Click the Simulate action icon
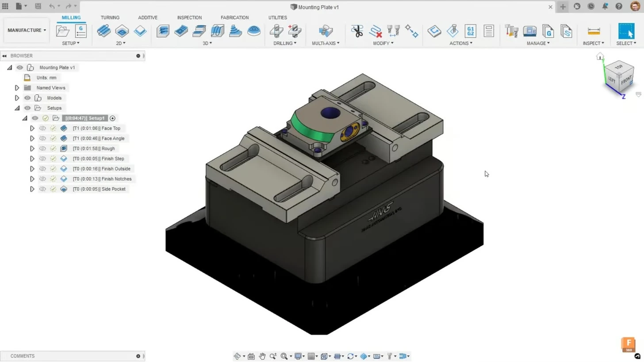This screenshot has height=362, width=644. pos(452,31)
